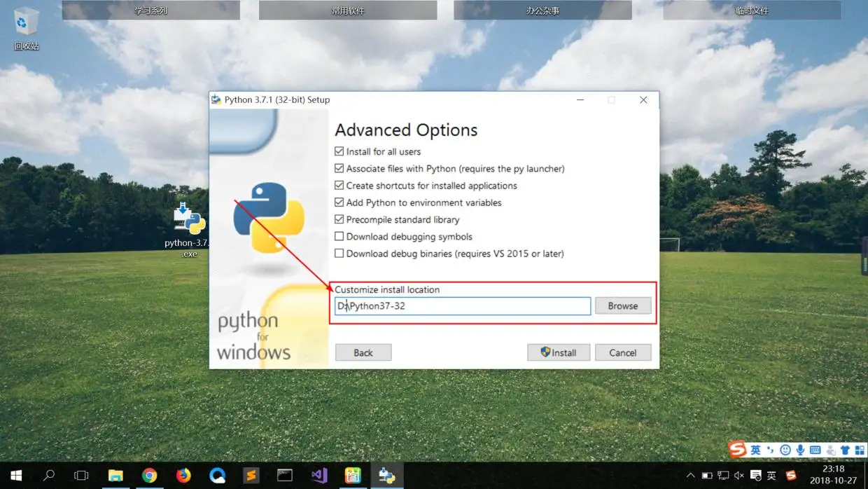Screen dimensions: 868x489
Task: Open the 学习系列 desktop group tab
Action: [151, 11]
